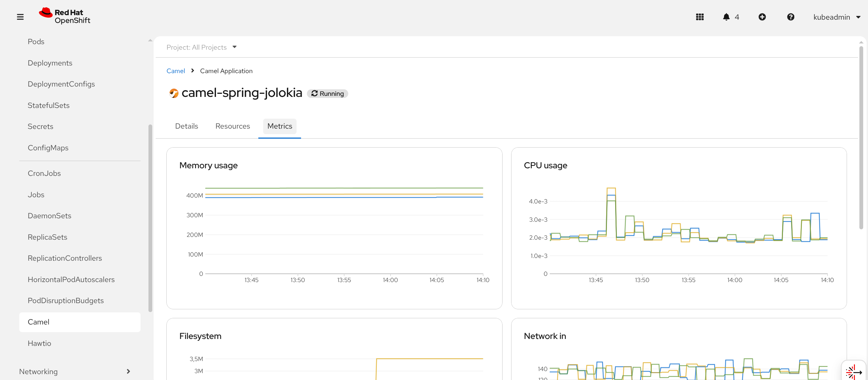This screenshot has width=868, height=380.
Task: Open the application launcher grid icon
Action: click(x=700, y=17)
